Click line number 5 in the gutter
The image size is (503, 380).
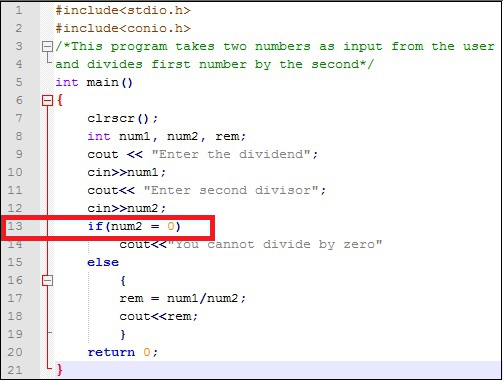[x=19, y=82]
